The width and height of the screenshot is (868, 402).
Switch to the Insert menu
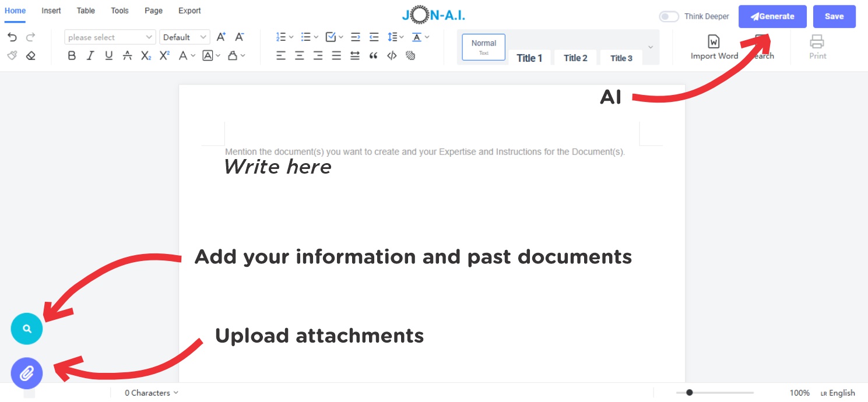coord(51,10)
